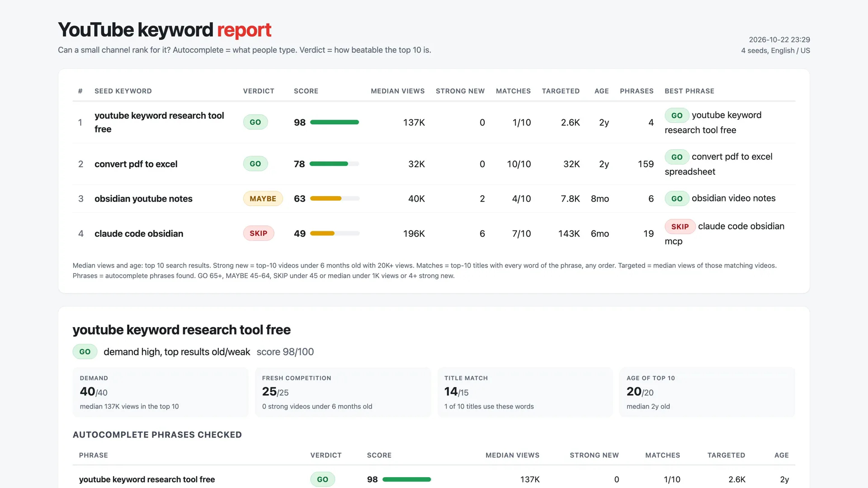This screenshot has width=868, height=488.
Task: Click the STRONG NEW header in the top table
Action: pos(460,91)
